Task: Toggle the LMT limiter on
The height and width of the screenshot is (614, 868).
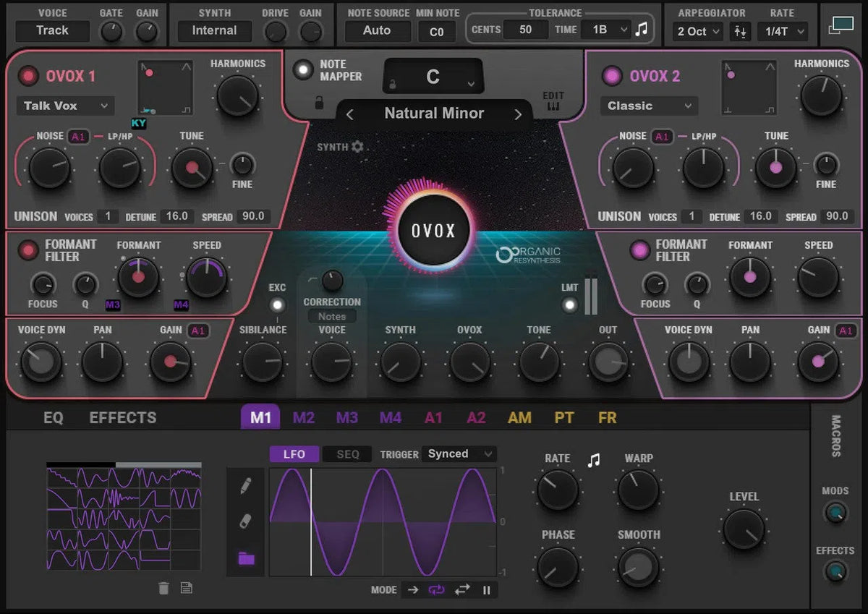Action: [x=570, y=304]
